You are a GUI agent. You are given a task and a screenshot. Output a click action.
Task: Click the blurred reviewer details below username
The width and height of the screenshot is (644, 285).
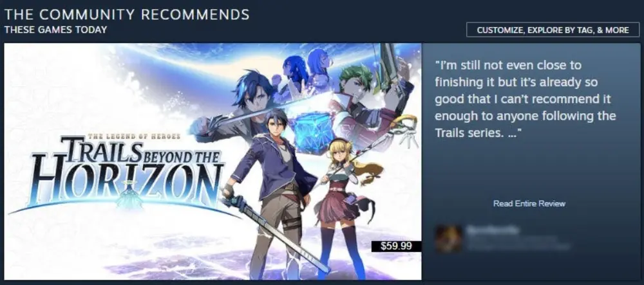pos(518,243)
